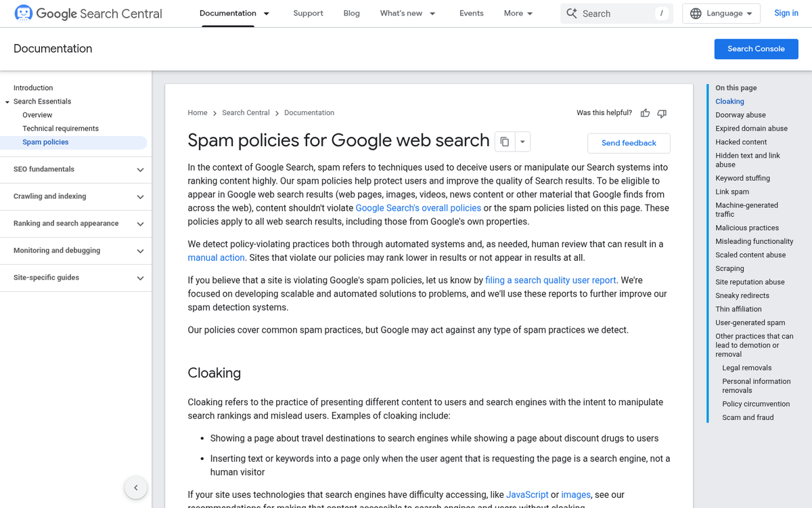The image size is (812, 508).
Task: Jump to the Cloaking section in 'On this page'
Action: (729, 101)
